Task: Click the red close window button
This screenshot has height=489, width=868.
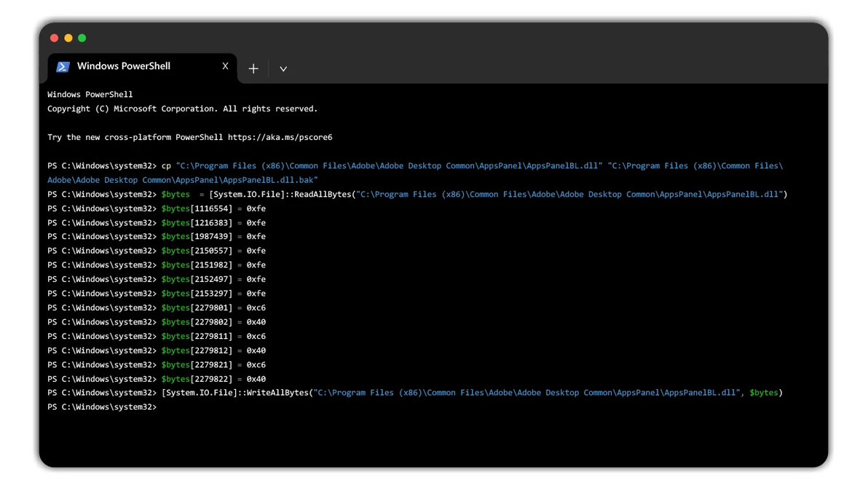Action: [54, 38]
